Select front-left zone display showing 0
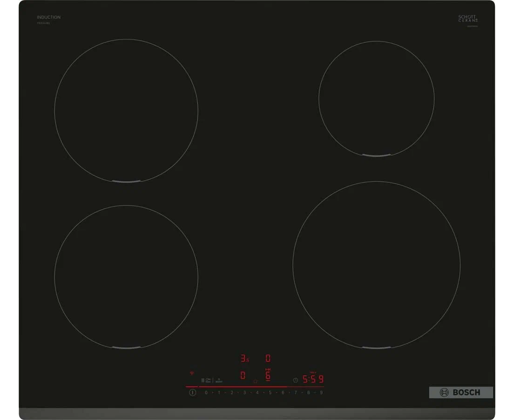514x420 pixels. click(x=243, y=375)
